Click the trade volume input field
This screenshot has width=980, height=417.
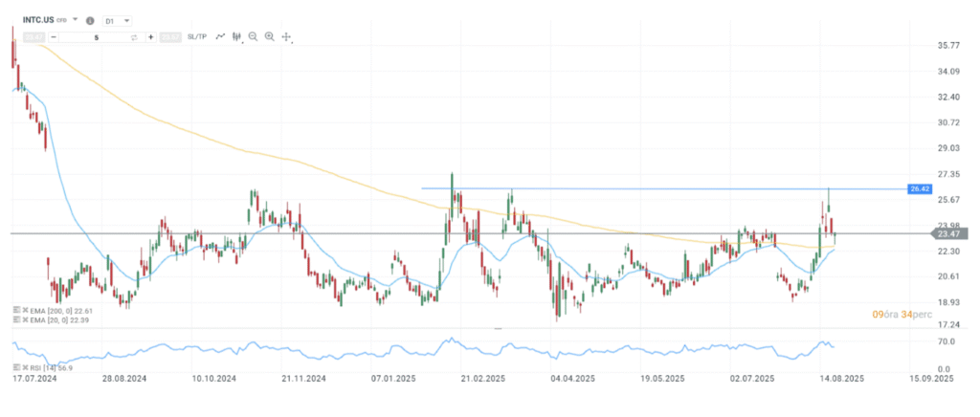96,36
